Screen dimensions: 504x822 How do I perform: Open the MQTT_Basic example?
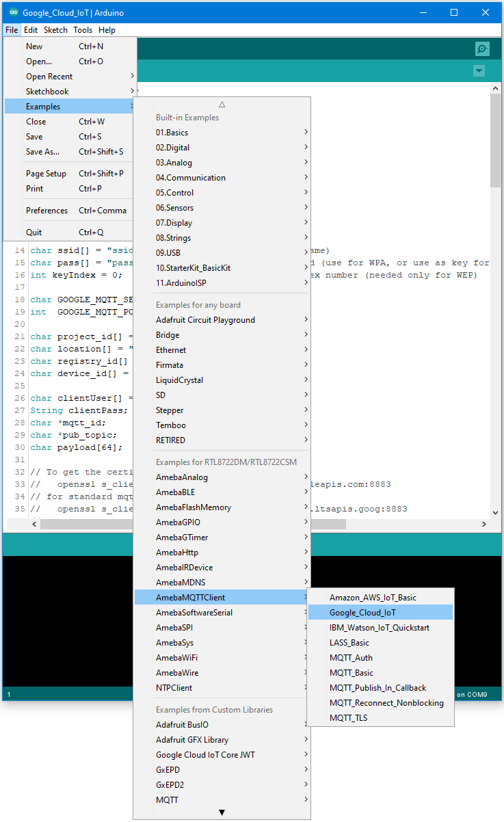(380, 673)
